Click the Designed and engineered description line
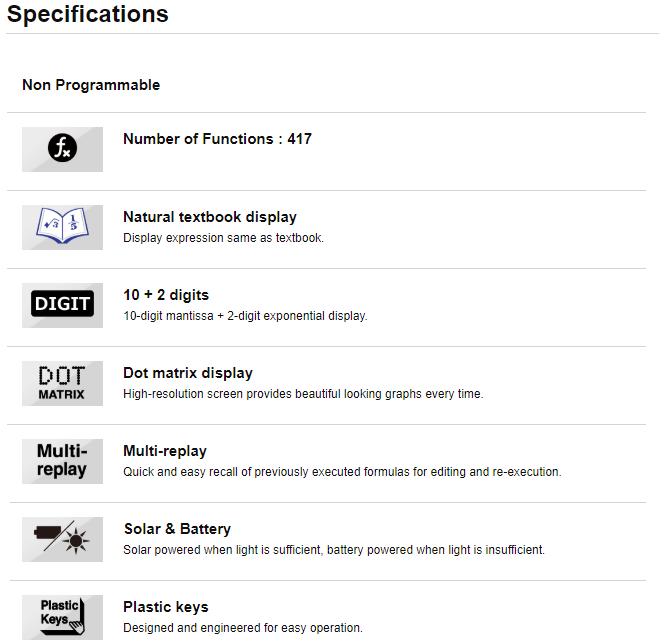 243,628
